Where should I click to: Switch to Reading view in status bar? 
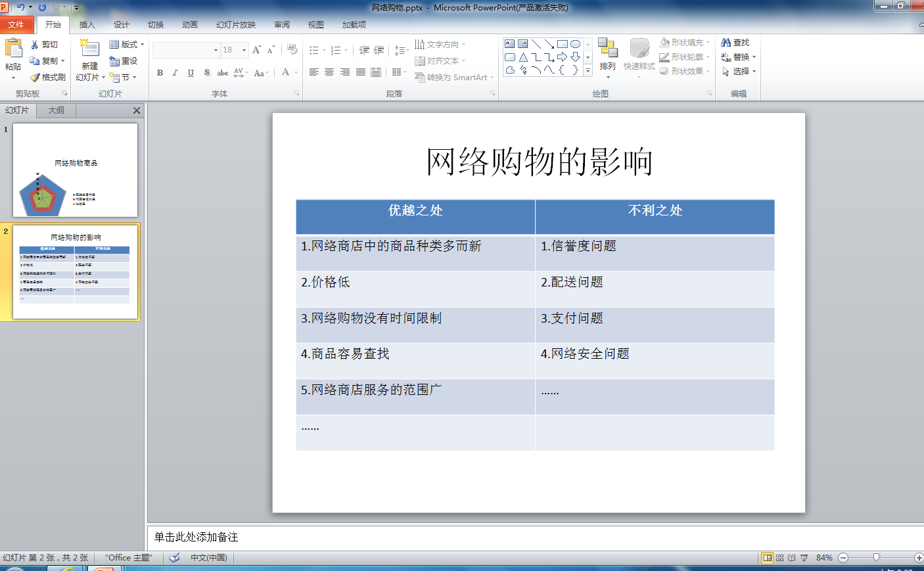pos(791,558)
